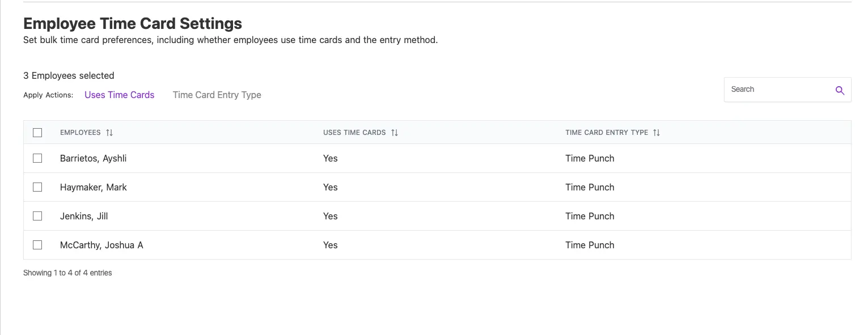Image resolution: width=868 pixels, height=335 pixels.
Task: Sort the table by Uses Time Cards header
Action: pyautogui.click(x=354, y=132)
